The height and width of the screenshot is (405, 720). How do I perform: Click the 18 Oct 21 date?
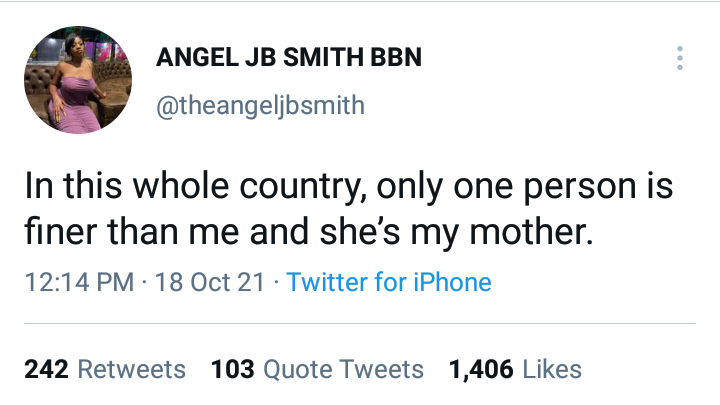209,282
